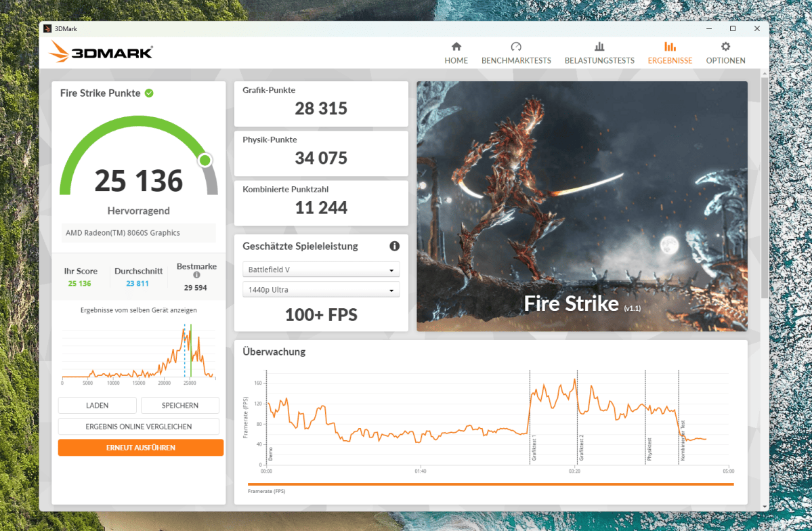Switch to the Ergebnisse tab

[670, 53]
